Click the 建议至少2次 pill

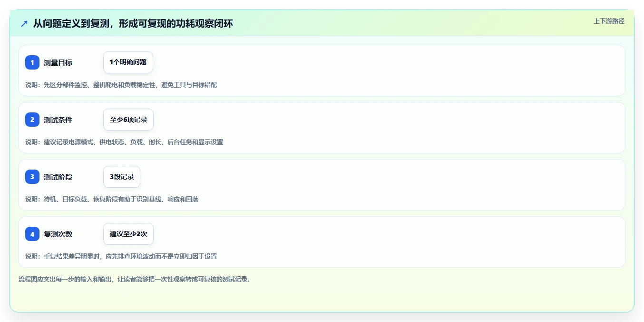pos(128,234)
